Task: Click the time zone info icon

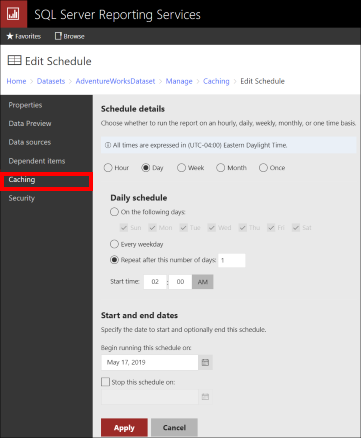Action: tap(108, 145)
